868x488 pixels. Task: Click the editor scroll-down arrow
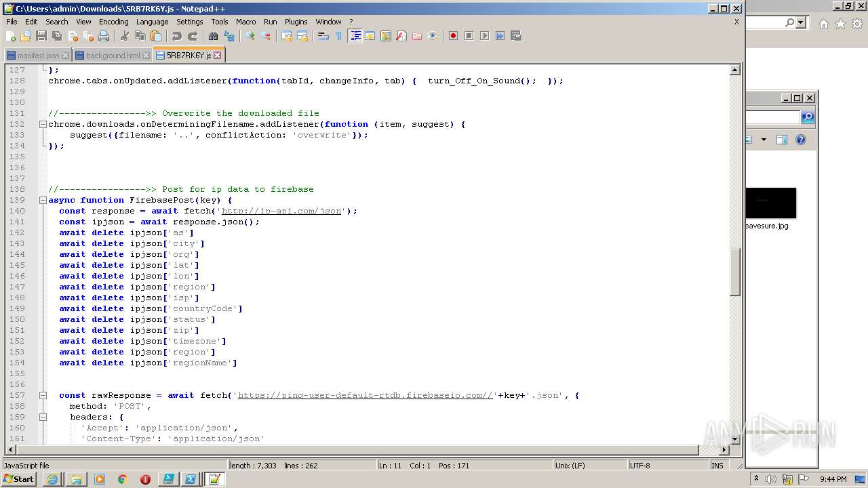click(734, 439)
